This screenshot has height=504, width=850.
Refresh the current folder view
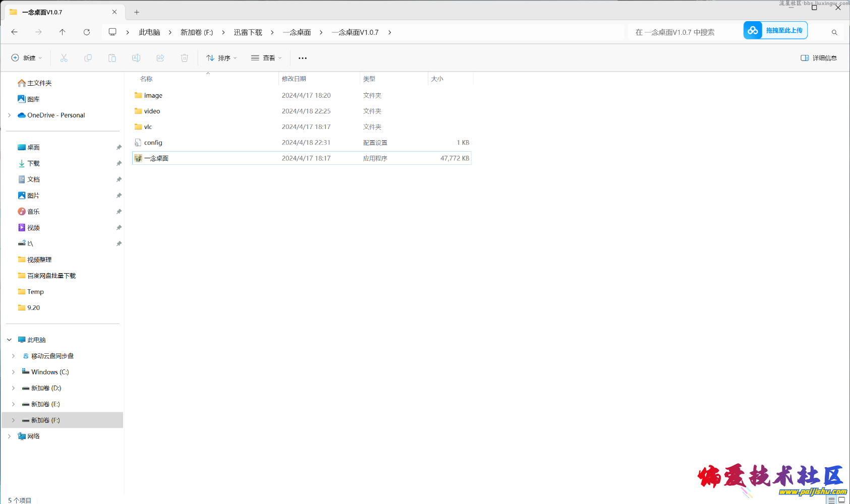(x=87, y=32)
